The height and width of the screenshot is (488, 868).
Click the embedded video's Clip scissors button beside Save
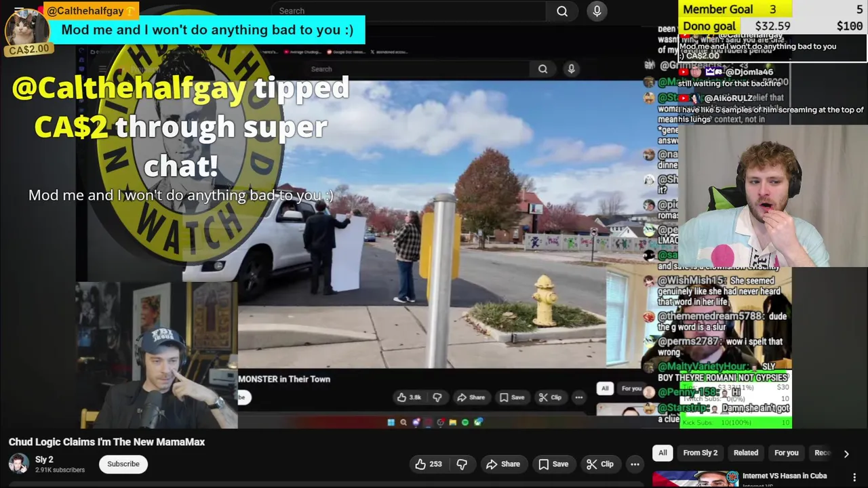point(550,397)
